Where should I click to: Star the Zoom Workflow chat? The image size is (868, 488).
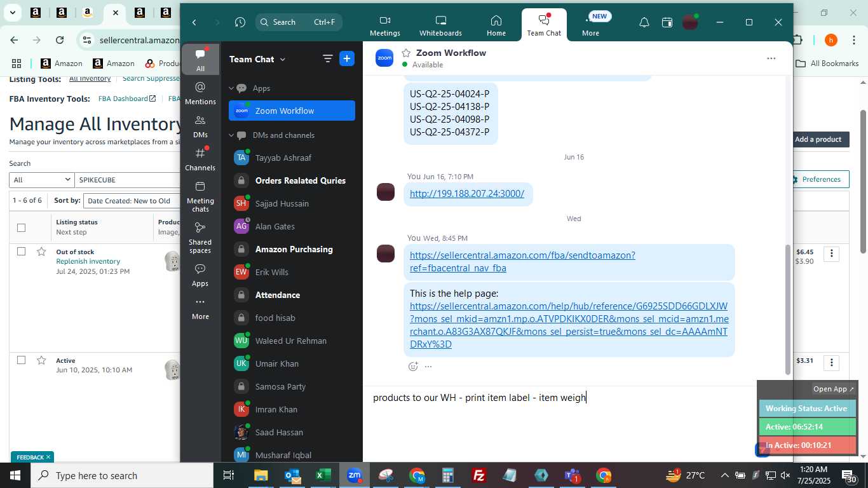click(x=406, y=53)
